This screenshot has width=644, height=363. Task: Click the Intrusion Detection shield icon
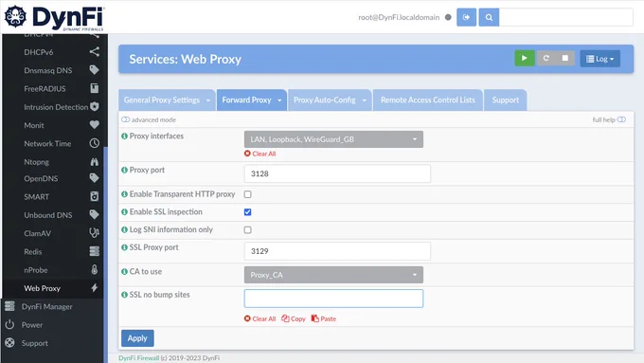click(x=95, y=106)
